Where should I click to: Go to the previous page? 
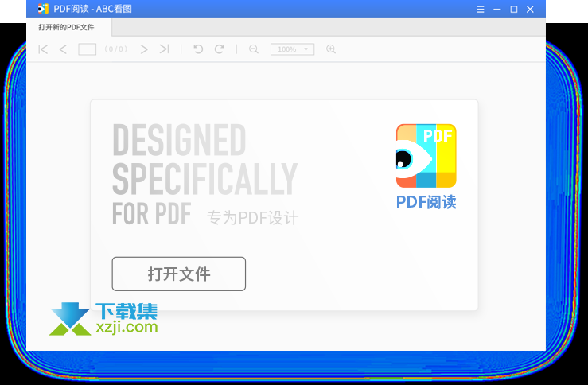[63, 49]
